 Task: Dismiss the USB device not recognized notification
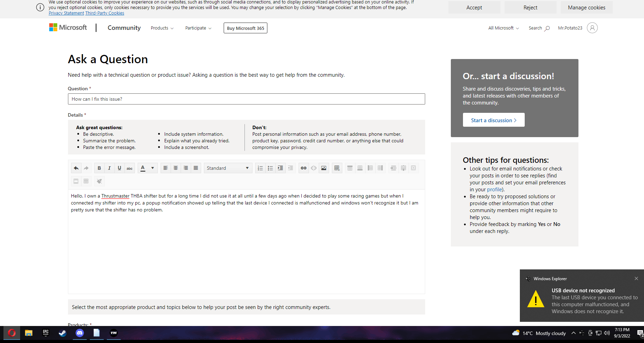(x=636, y=278)
